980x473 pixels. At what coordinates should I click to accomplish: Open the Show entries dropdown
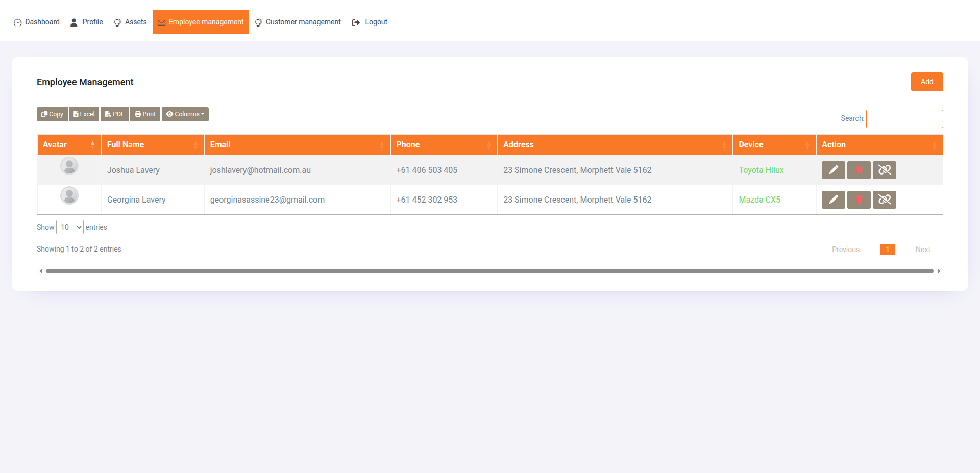coord(69,227)
